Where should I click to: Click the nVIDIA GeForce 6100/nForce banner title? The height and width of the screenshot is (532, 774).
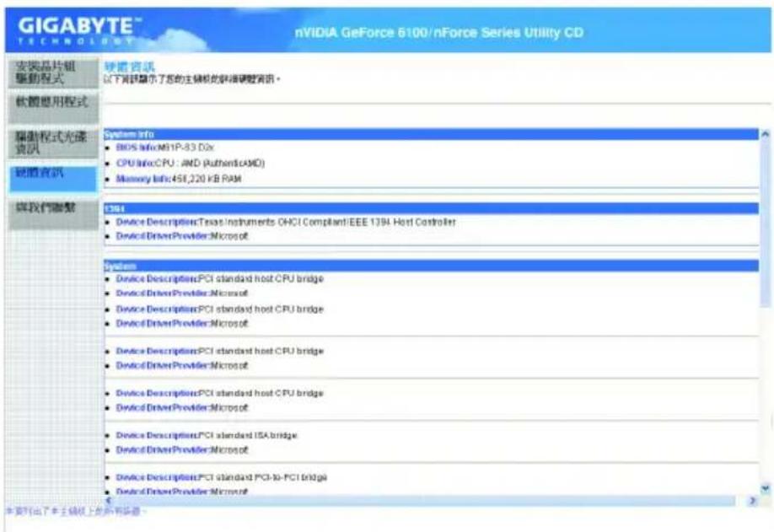(438, 33)
